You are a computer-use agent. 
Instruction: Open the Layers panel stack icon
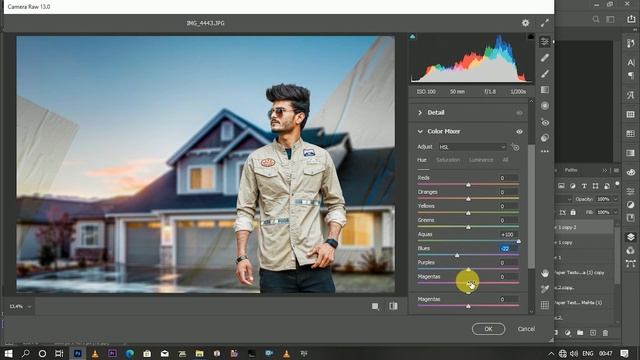[x=631, y=237]
